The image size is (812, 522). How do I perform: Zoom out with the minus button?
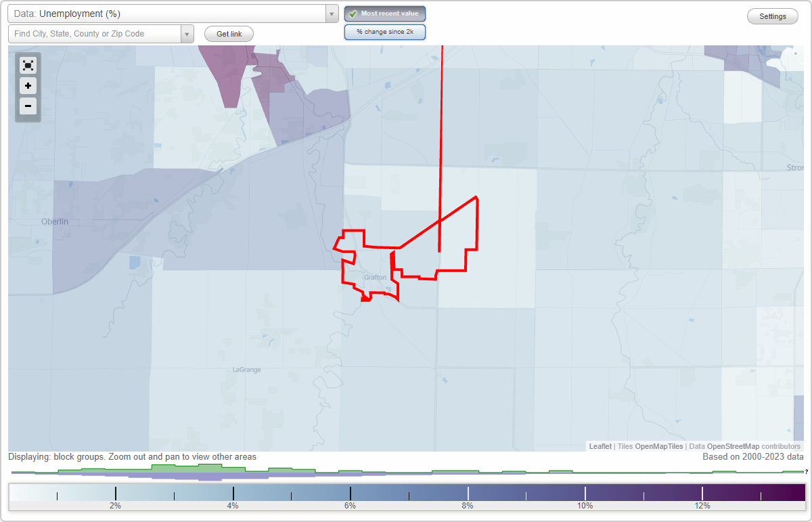tap(28, 106)
